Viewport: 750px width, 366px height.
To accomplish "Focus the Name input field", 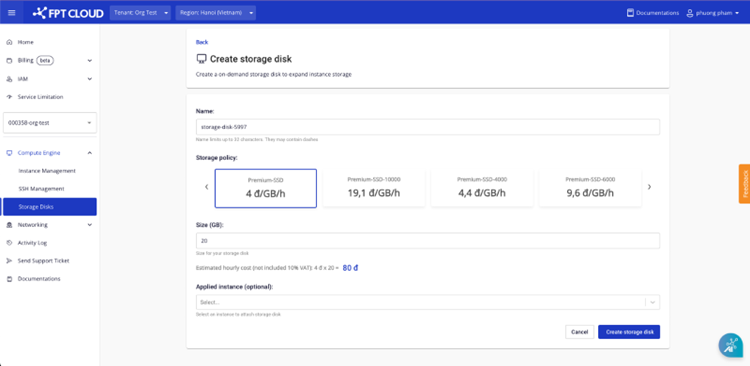I will (x=428, y=127).
